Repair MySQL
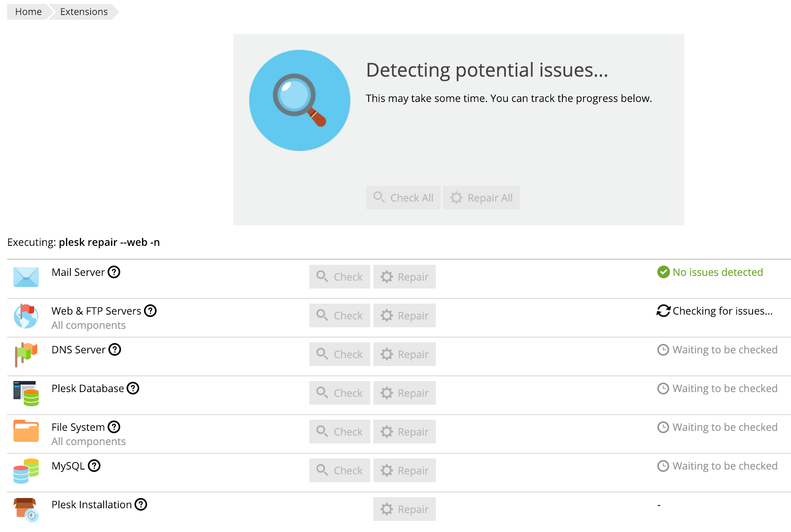791x532 pixels. click(405, 470)
